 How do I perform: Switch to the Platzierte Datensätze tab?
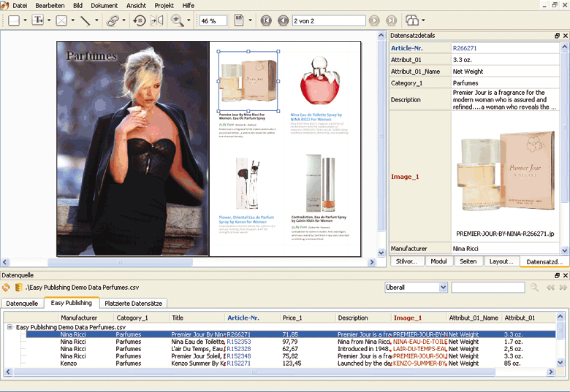[x=134, y=304]
